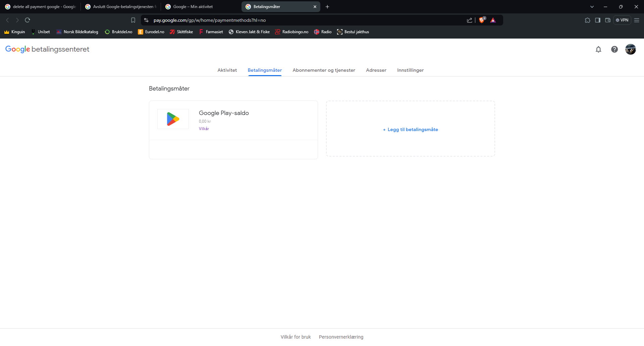
Task: Click the browser forward arrow
Action: coord(17,20)
